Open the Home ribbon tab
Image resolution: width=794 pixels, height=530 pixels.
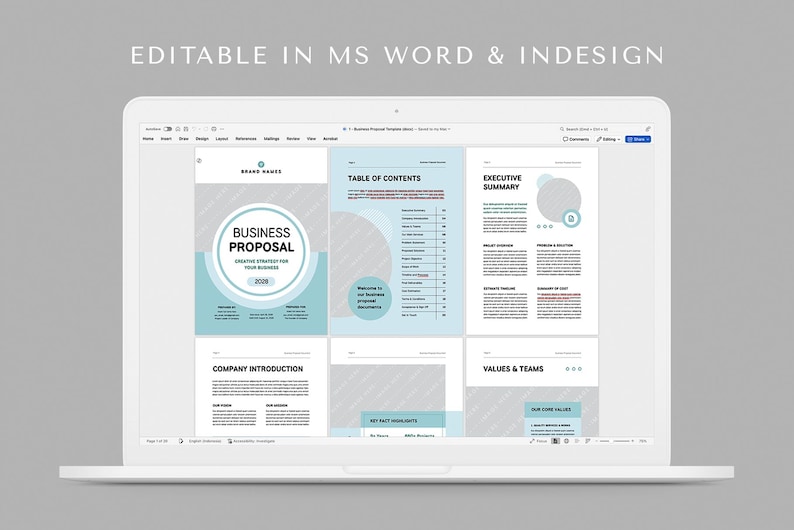click(x=148, y=139)
